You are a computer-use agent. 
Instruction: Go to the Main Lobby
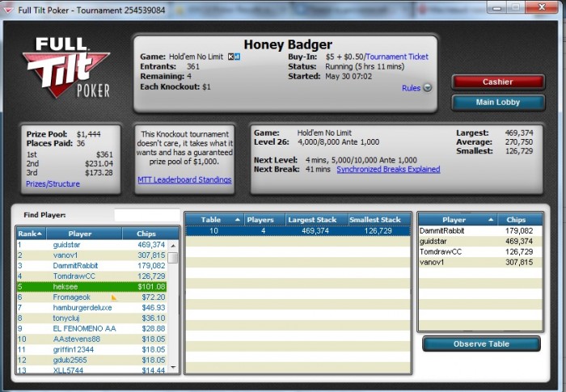coord(498,103)
